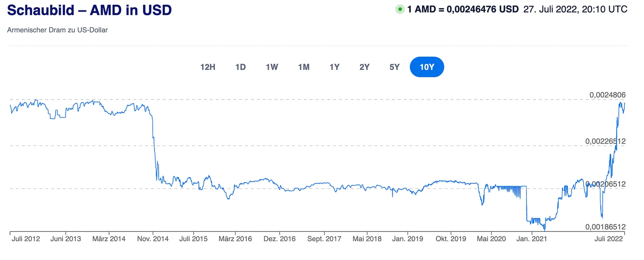Click the green live-rate indicator dot
The width and height of the screenshot is (644, 260).
coord(400,9)
